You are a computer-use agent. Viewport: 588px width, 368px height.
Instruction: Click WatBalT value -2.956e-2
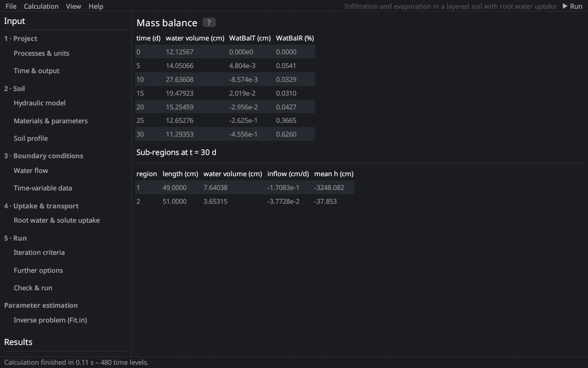243,107
